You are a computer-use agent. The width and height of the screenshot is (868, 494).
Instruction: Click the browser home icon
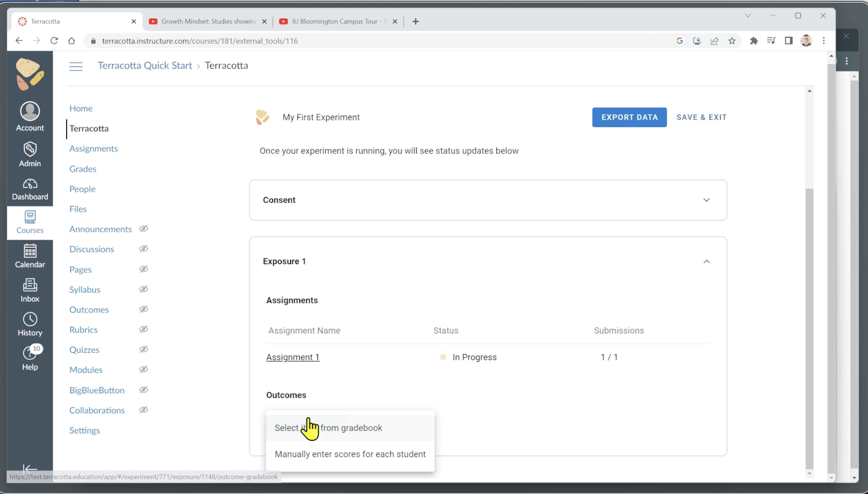point(71,41)
